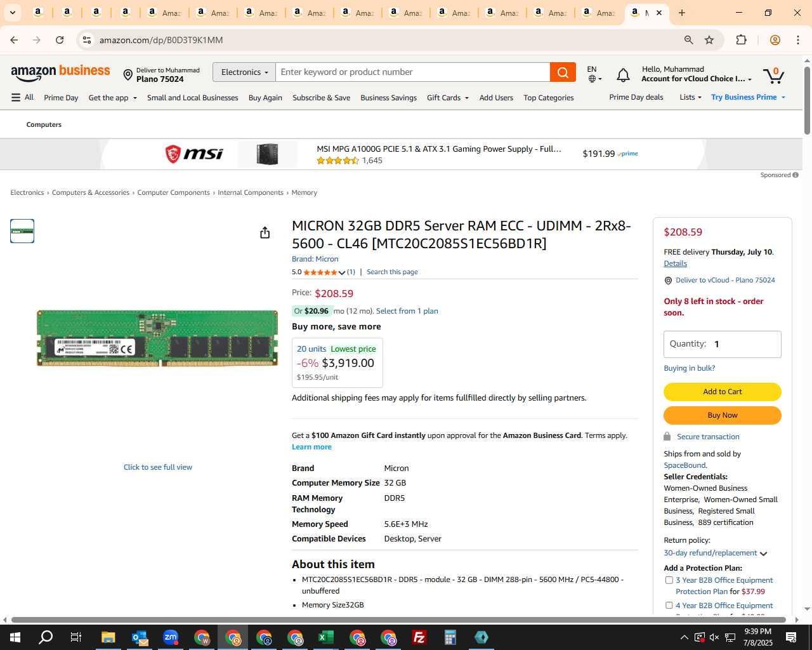Open Small and Local Businesses
This screenshot has width=812, height=650.
point(193,98)
